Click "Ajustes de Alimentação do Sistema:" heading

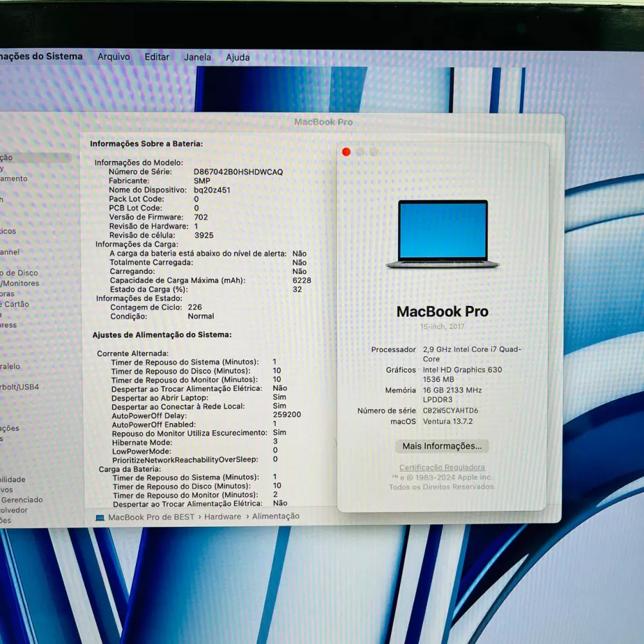point(162,335)
